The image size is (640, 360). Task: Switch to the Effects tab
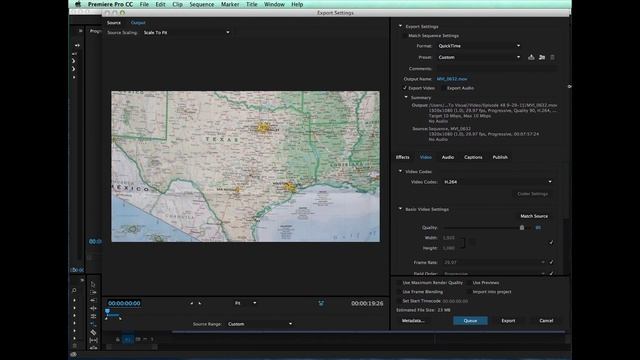click(x=402, y=157)
